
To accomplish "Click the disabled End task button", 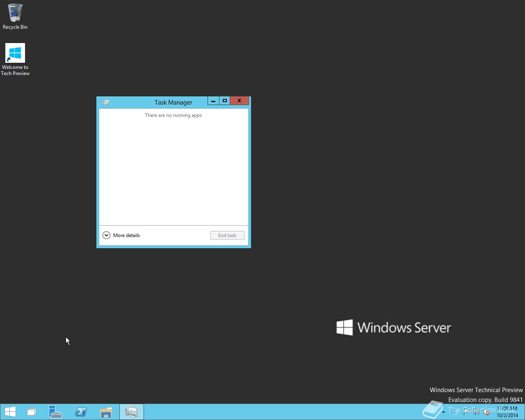I will click(x=227, y=235).
